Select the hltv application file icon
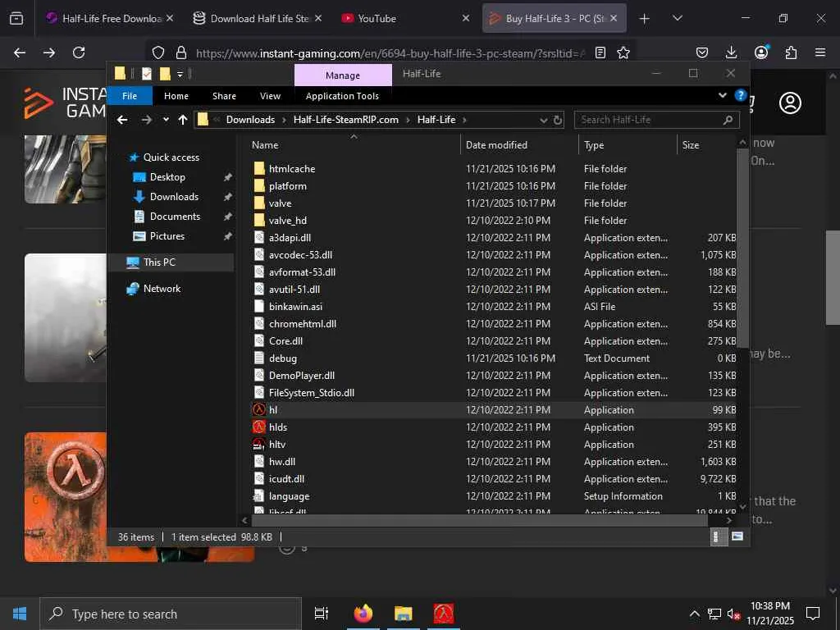840x630 pixels. 259,444
